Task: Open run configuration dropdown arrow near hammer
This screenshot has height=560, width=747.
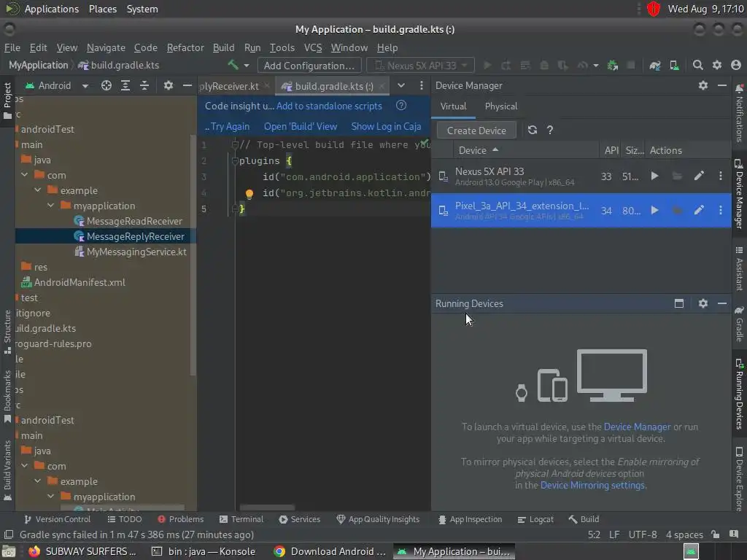Action: (247, 65)
